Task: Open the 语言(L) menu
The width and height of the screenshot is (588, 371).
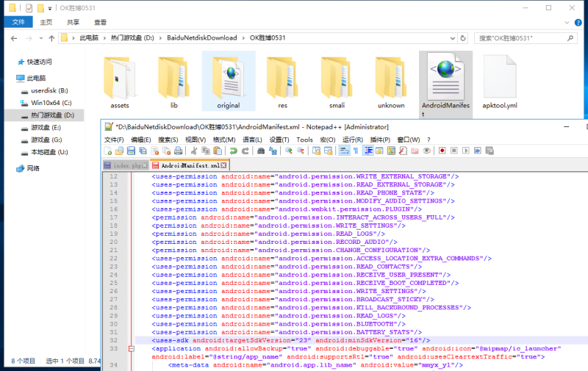Action: coord(252,140)
